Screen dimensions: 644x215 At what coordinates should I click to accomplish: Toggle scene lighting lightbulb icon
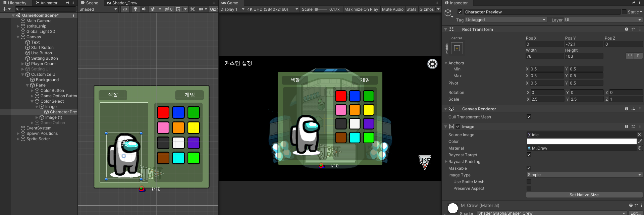click(135, 9)
